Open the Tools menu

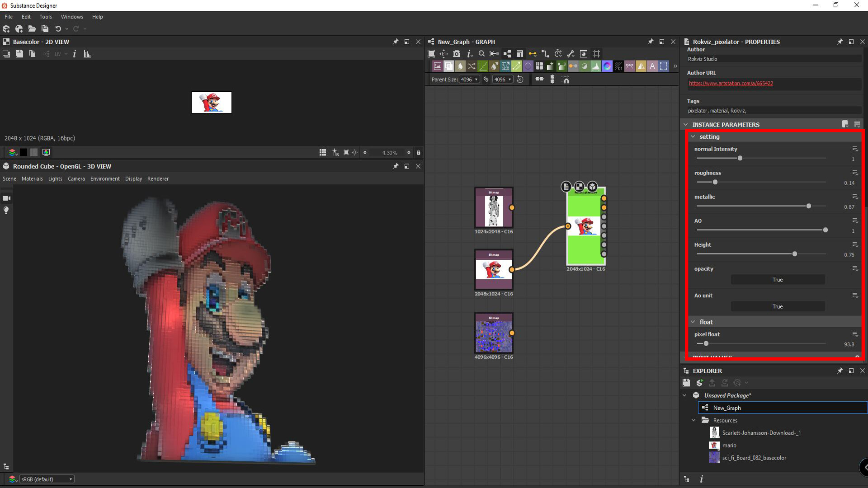(45, 17)
